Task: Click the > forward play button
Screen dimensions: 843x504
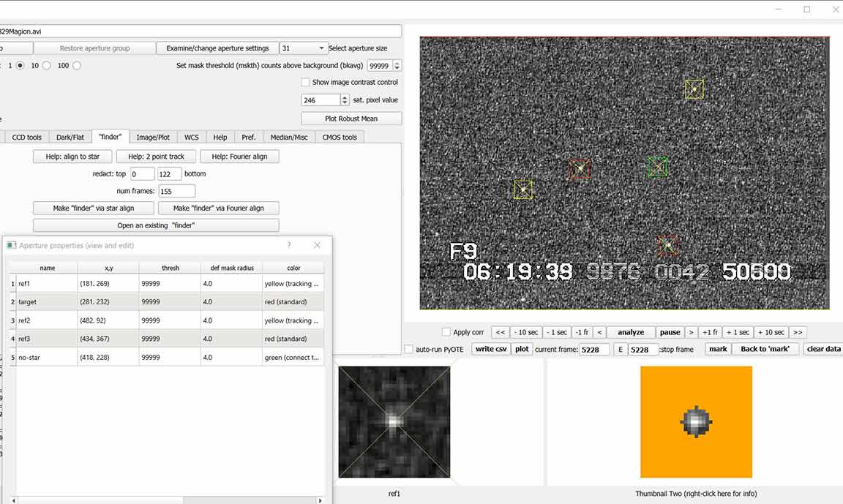Action: 691,332
